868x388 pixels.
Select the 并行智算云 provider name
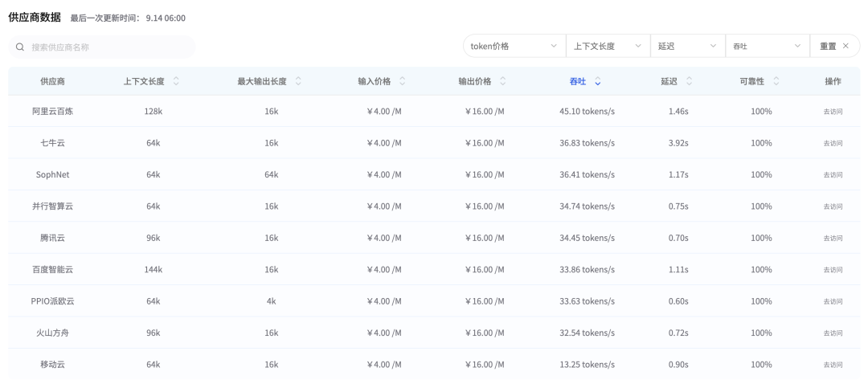tap(52, 206)
